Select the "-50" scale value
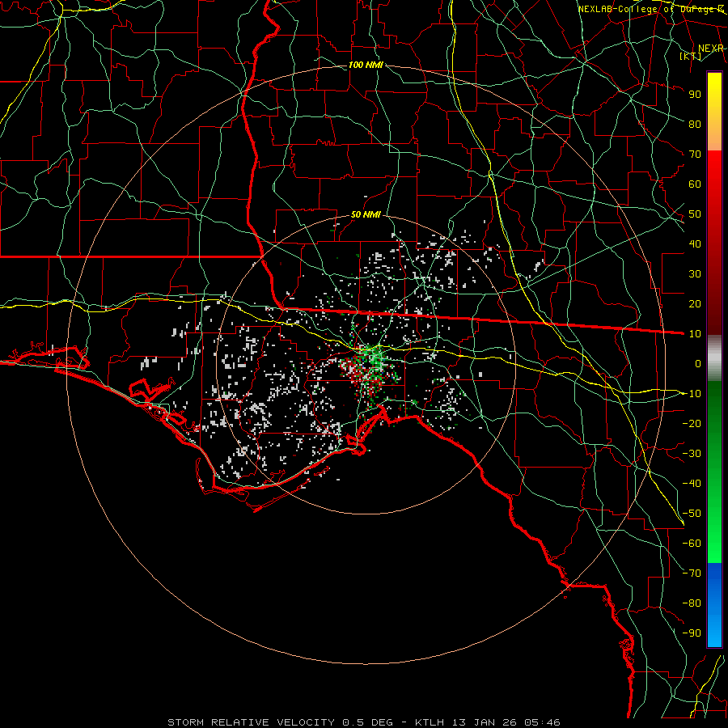The image size is (728, 728). click(x=692, y=513)
